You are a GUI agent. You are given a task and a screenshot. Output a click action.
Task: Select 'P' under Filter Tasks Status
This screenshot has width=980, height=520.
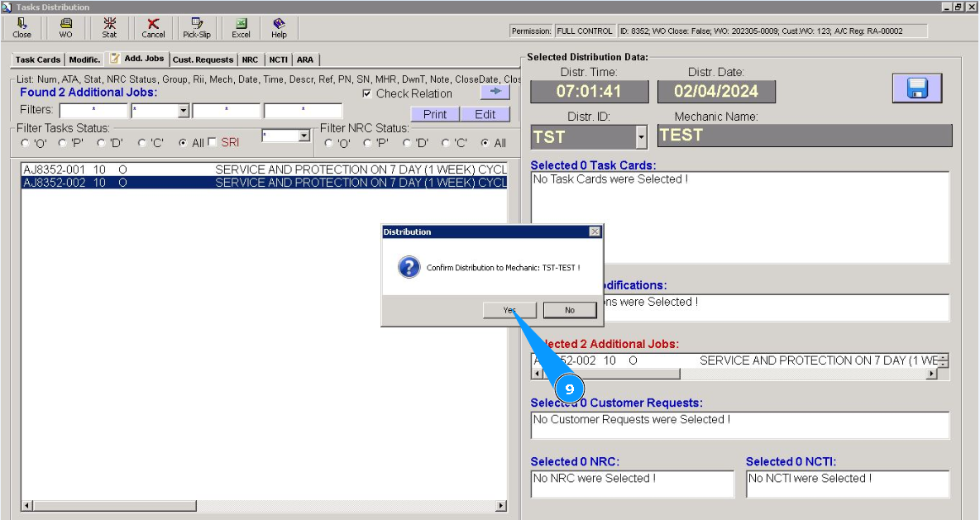pyautogui.click(x=63, y=143)
